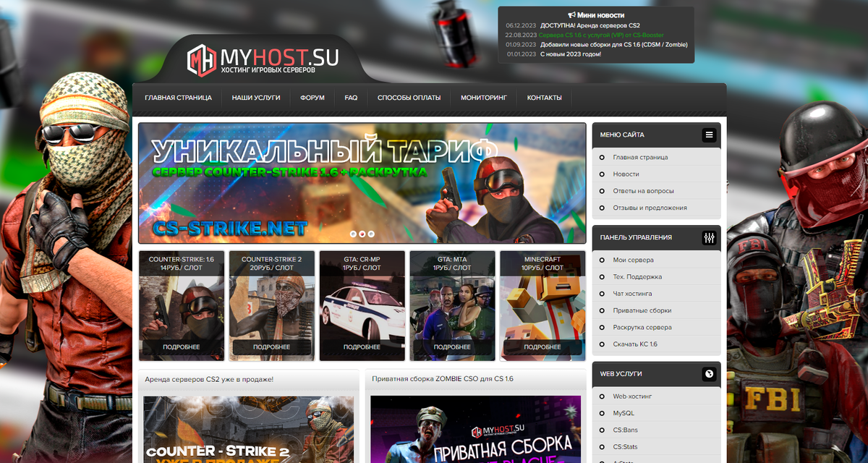Click ПОДРОБНЕЕ under Counter-Strike: 1.6
This screenshot has height=463, width=868.
tap(182, 347)
